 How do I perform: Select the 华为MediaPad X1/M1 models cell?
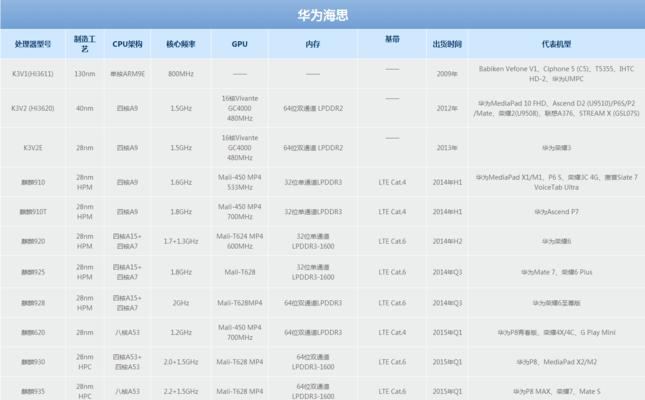pos(556,182)
